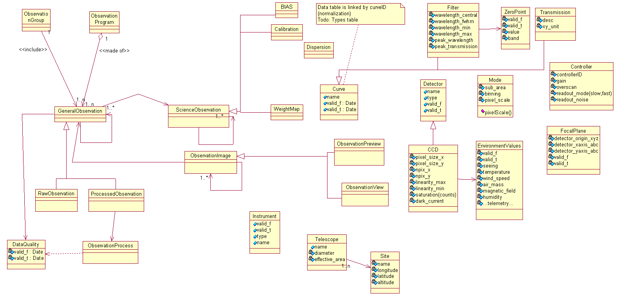This screenshot has width=644, height=308.
Task: Select the icon beside valid_f in DataQuality
Action: pos(11,252)
